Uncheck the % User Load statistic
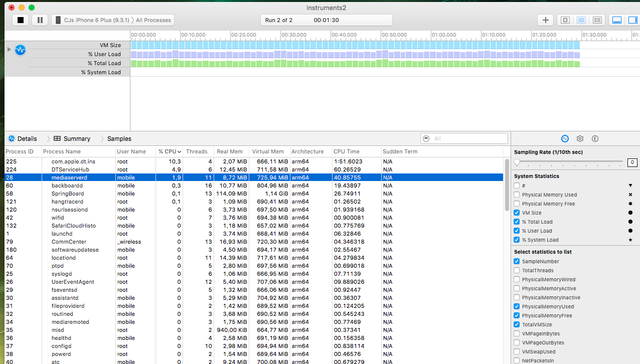This screenshot has width=640, height=364. (x=517, y=231)
